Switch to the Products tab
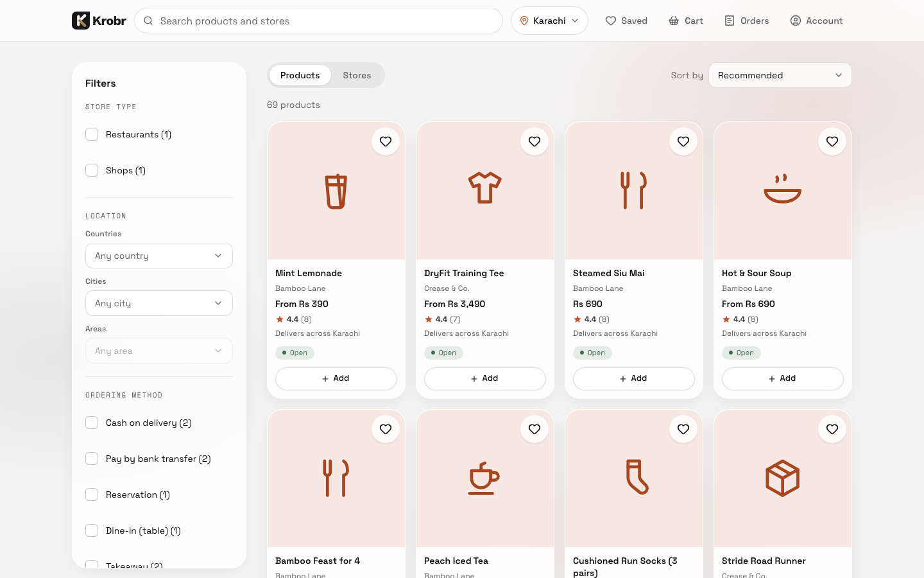The height and width of the screenshot is (578, 924). point(300,75)
